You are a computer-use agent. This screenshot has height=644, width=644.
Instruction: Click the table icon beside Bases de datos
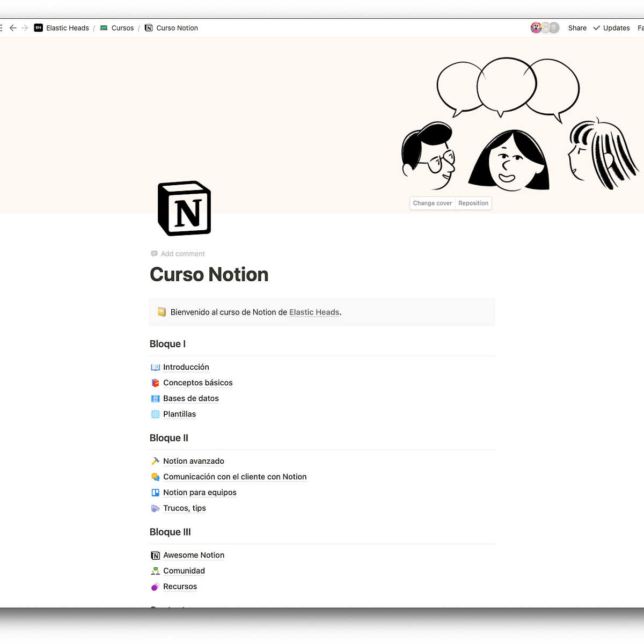(155, 398)
